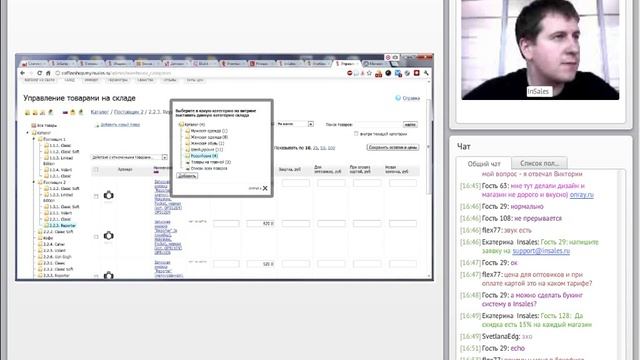The height and width of the screenshot is (360, 640).
Task: Select Кофе folder in category tree
Action: coord(48,238)
